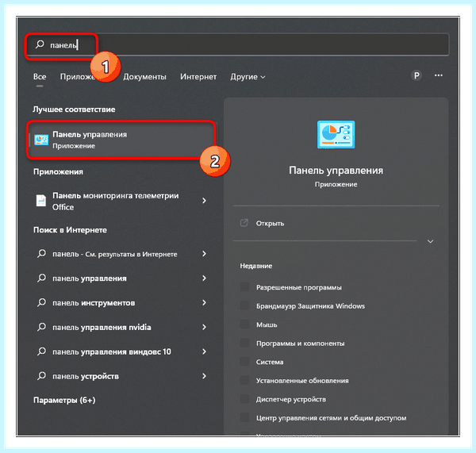The width and height of the screenshot is (476, 453).
Task: Click the open-external icon beside 'Открыть'
Action: [244, 223]
